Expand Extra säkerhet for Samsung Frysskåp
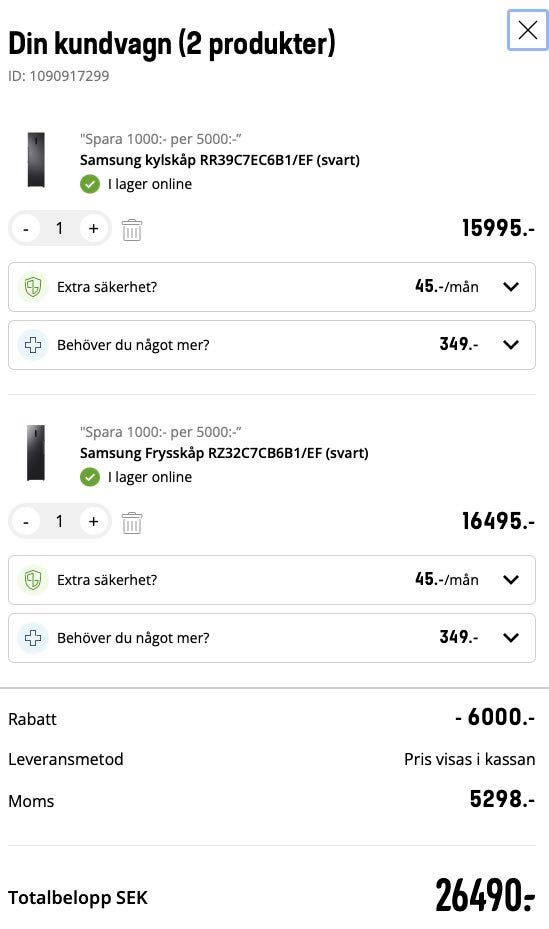This screenshot has width=549, height=929. (x=272, y=579)
